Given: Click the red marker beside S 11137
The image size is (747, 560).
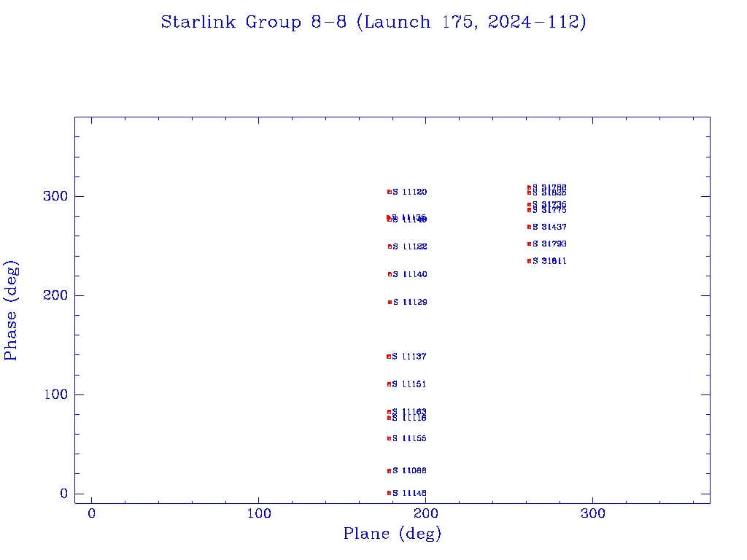Looking at the screenshot, I should tap(389, 357).
